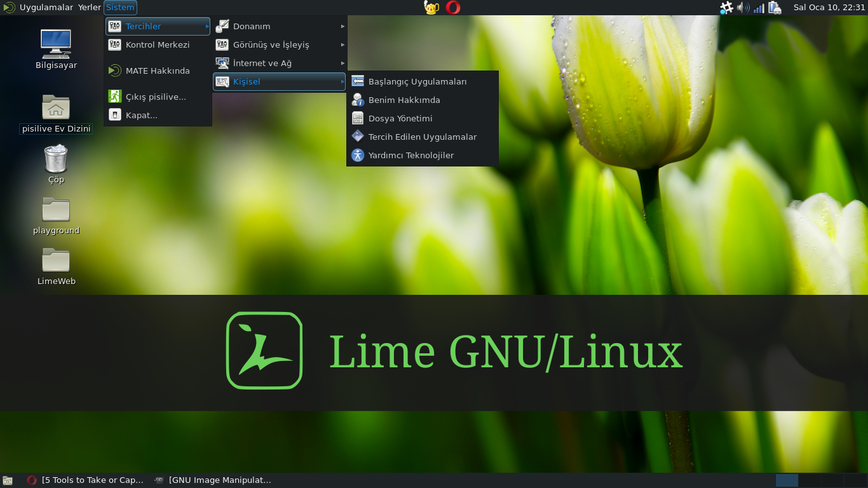The width and height of the screenshot is (868, 488).
Task: Open the Uygulamalar menu
Action: pyautogui.click(x=46, y=8)
